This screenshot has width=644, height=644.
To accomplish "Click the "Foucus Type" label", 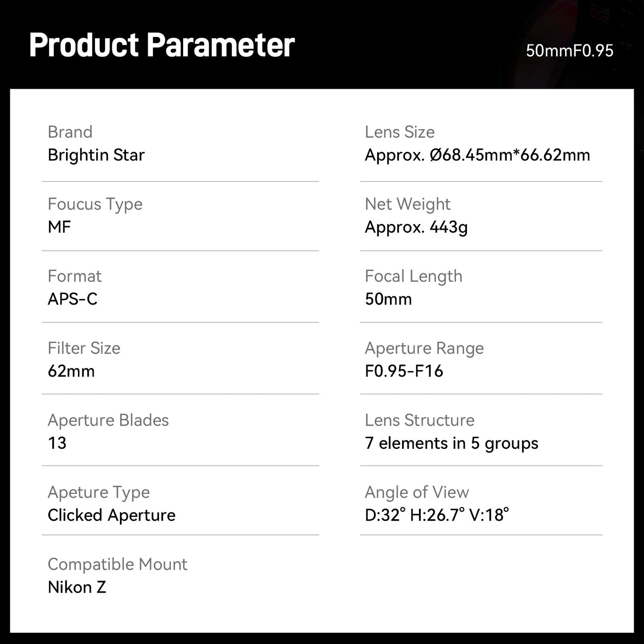I will (95, 204).
